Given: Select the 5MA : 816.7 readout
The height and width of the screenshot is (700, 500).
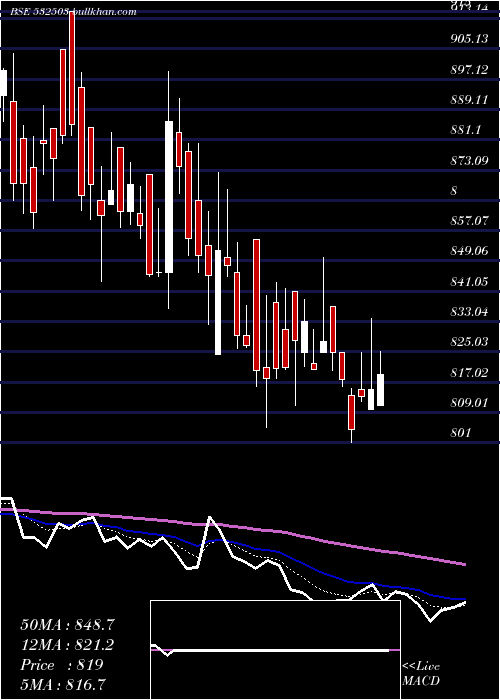Looking at the screenshot, I should [x=63, y=684].
